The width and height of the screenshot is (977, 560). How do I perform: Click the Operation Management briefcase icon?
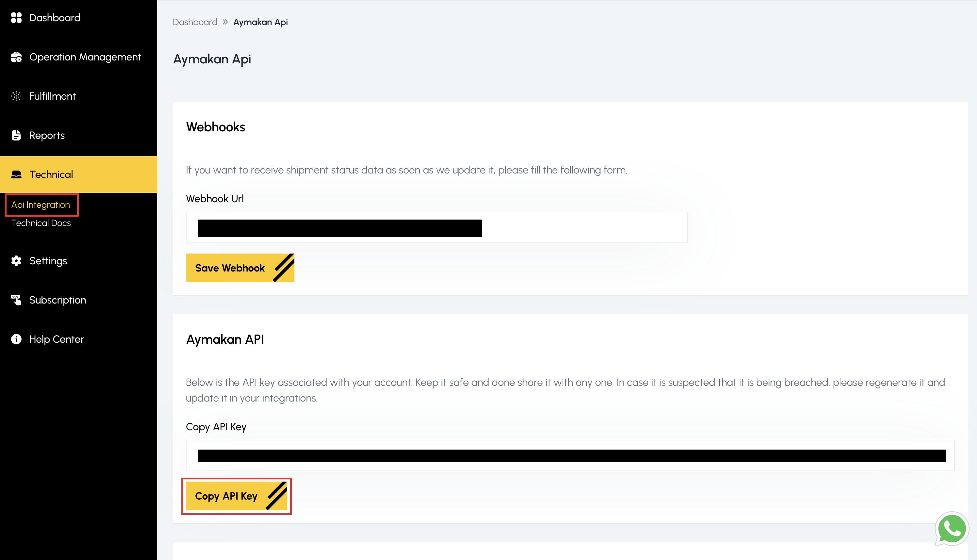pos(16,57)
